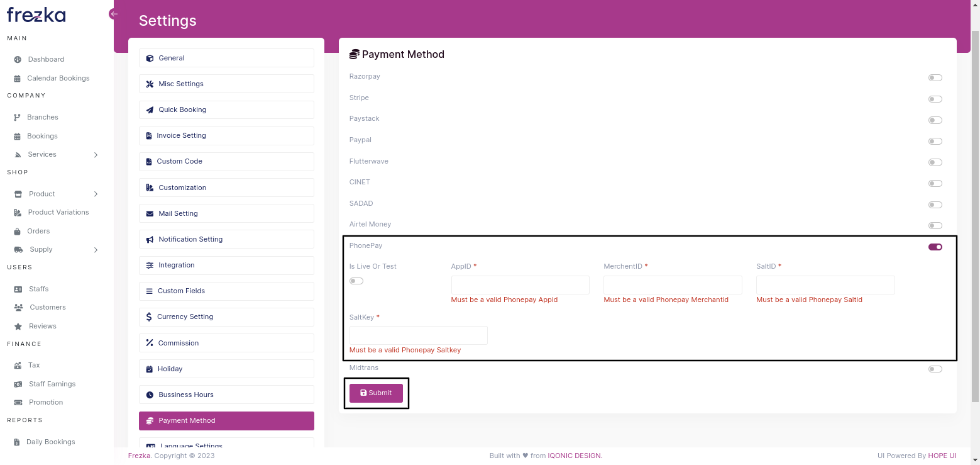Image resolution: width=980 pixels, height=465 pixels.
Task: Click the Mail Setting envelope icon
Action: pos(150,214)
